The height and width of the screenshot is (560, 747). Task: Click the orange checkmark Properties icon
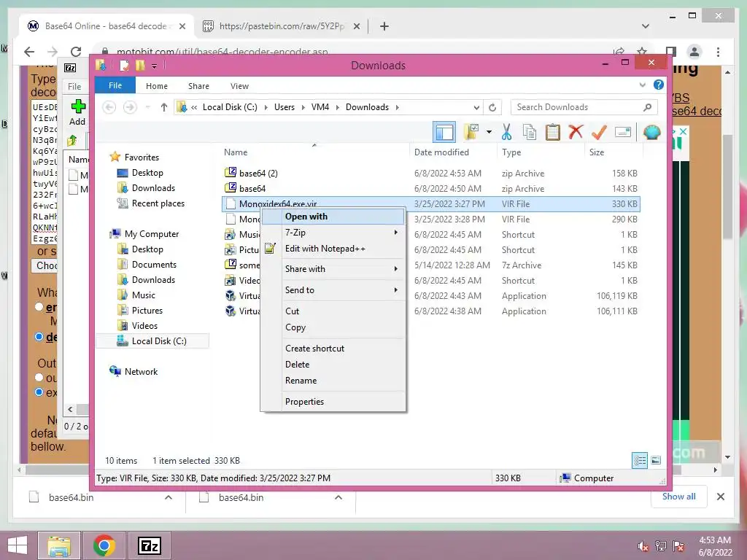click(x=599, y=132)
